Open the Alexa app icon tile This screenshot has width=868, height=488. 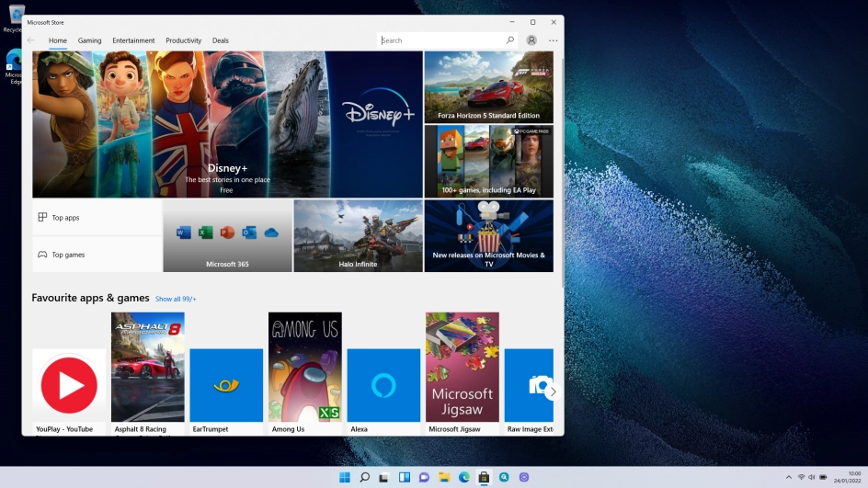(x=383, y=385)
